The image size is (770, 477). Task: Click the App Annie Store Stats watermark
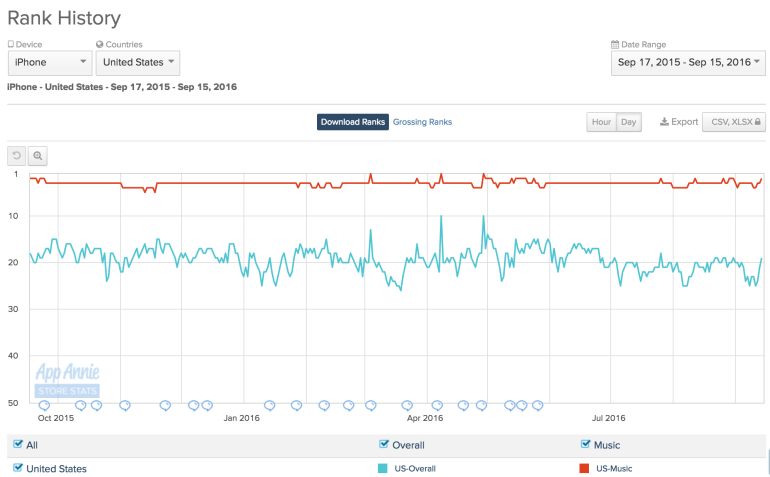(x=67, y=381)
